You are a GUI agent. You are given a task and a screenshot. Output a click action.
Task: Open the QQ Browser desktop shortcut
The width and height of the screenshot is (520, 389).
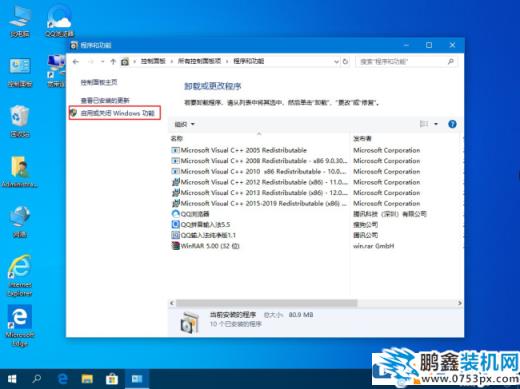(59, 20)
